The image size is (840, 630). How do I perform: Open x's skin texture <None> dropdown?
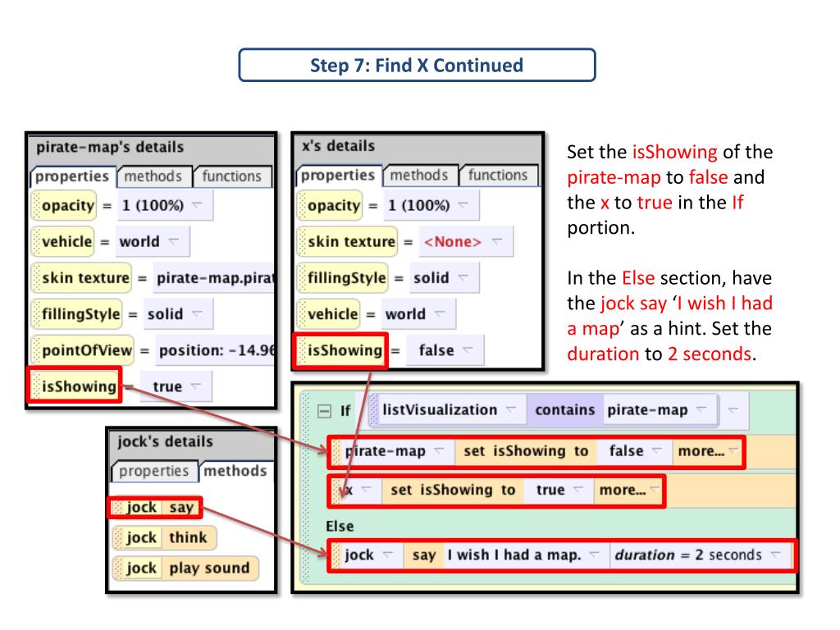click(x=466, y=242)
